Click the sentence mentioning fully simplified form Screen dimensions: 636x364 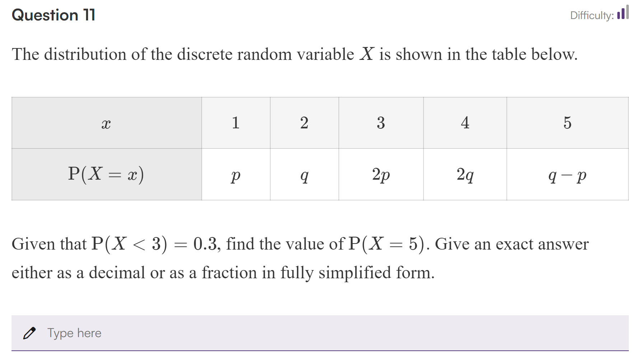[223, 273]
